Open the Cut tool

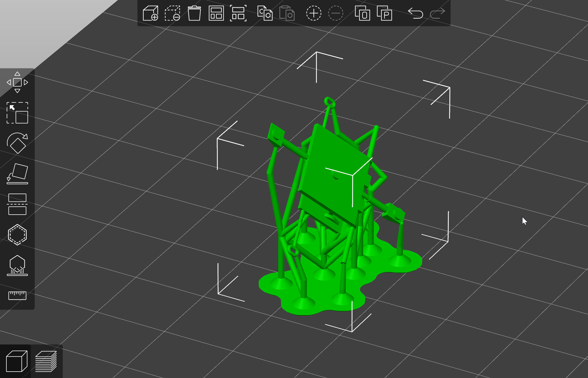[17, 204]
